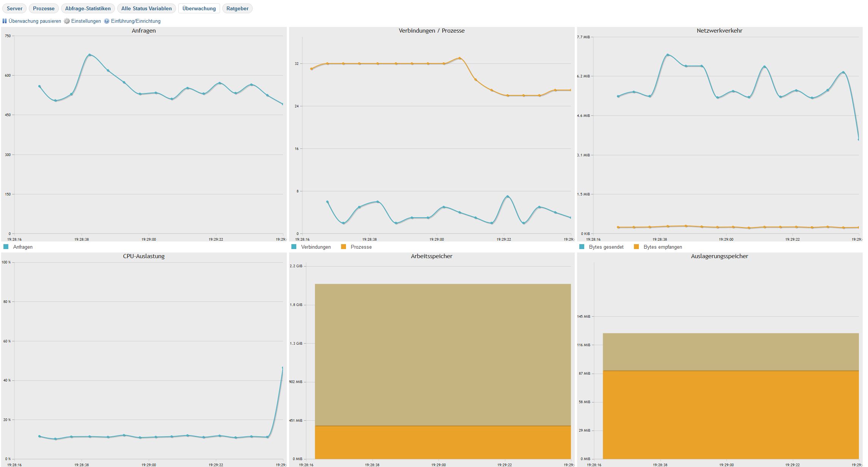The width and height of the screenshot is (868, 467).
Task: Click the Netzwerkverkehr chart title
Action: point(719,31)
